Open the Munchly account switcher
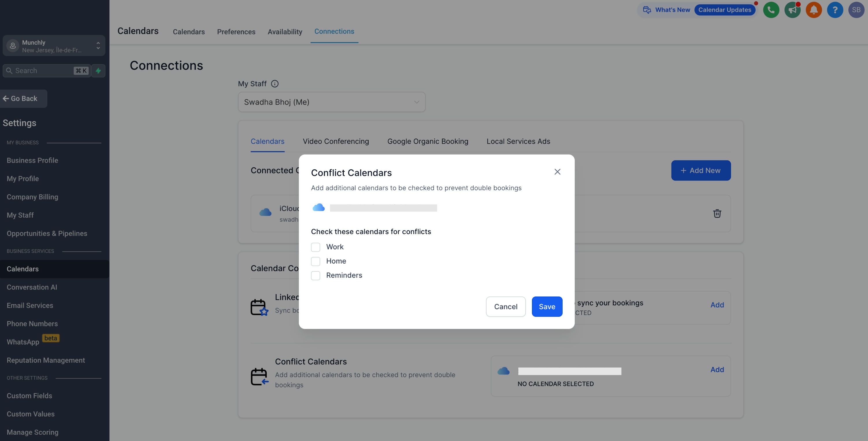 (54, 46)
